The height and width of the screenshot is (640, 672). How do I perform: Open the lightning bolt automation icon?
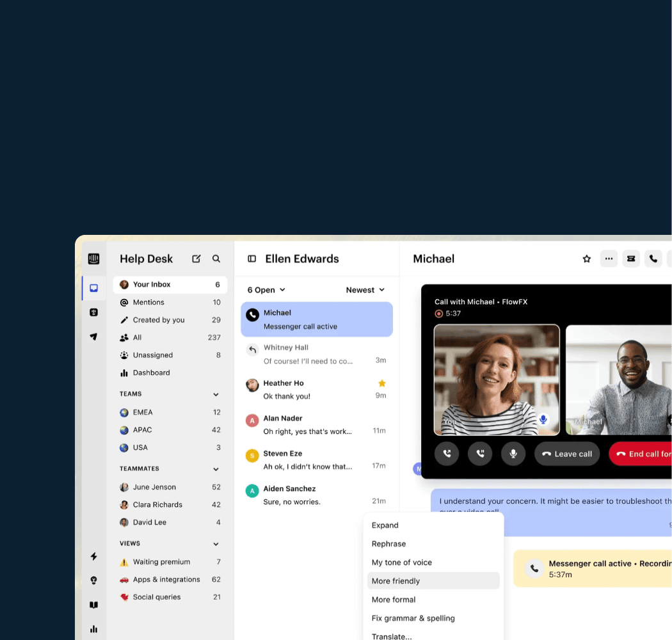(94, 556)
